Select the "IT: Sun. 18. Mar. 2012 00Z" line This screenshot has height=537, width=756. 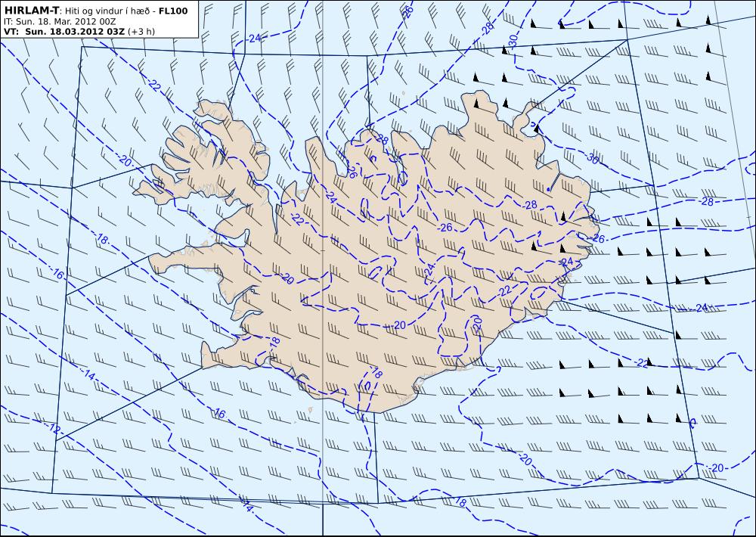point(60,22)
